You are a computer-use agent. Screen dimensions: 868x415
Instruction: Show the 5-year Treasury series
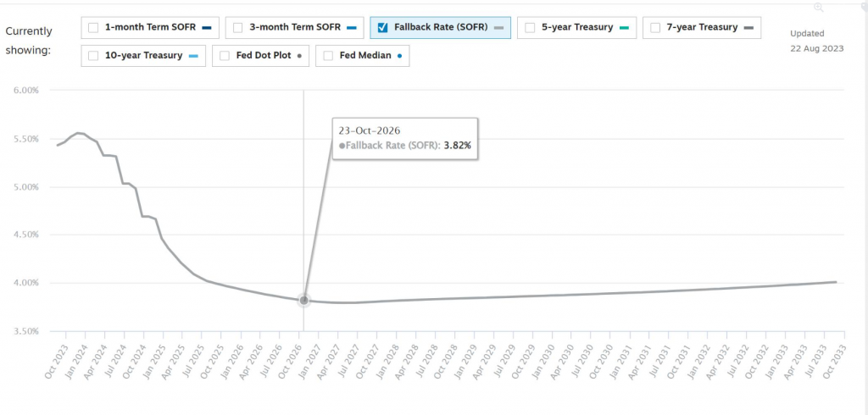529,27
